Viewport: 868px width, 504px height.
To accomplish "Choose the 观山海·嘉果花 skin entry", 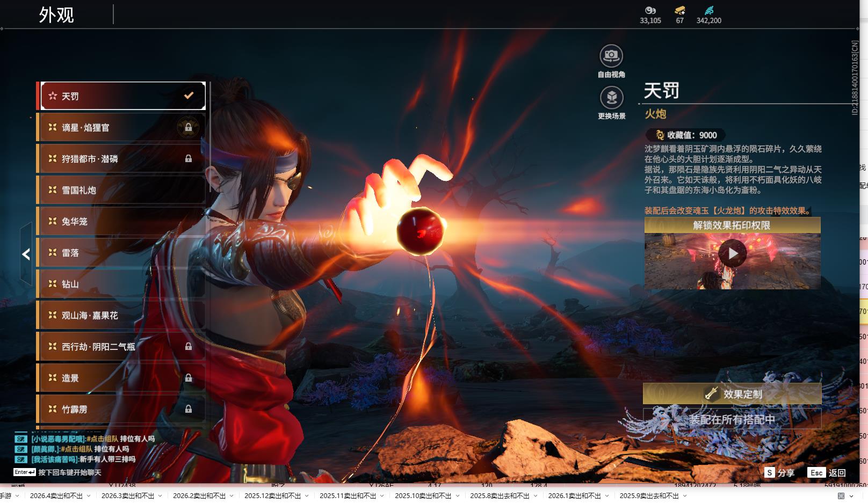I will (x=90, y=316).
